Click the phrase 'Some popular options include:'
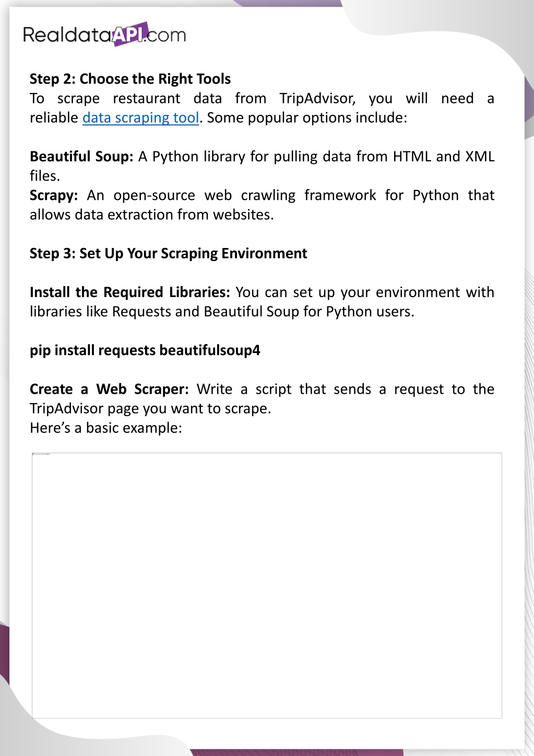 [307, 118]
